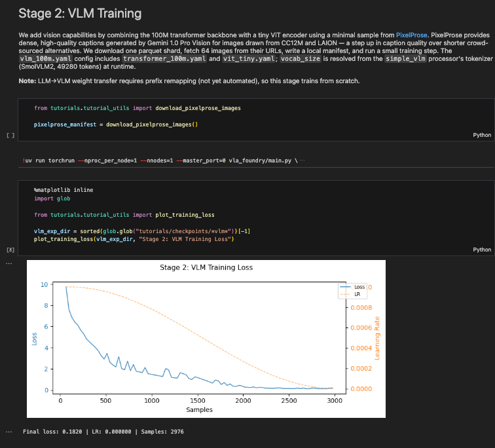Image resolution: width=495 pixels, height=448 pixels.
Task: Click the 'Note:' paragraph about weight transfer
Action: [189, 81]
